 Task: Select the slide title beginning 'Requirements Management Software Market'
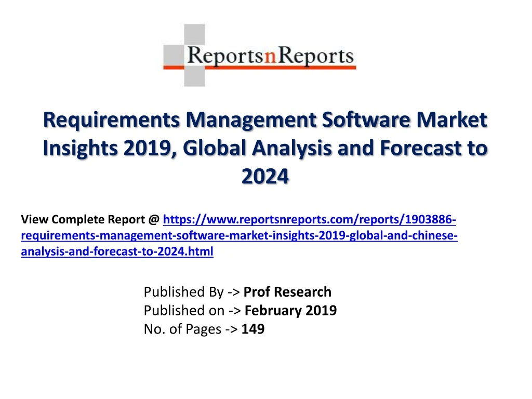[265, 148]
